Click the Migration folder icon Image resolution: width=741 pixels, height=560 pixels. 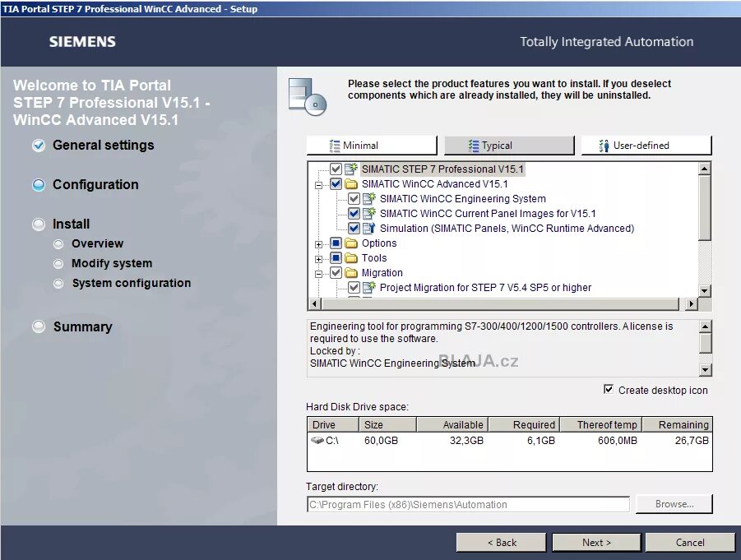351,273
